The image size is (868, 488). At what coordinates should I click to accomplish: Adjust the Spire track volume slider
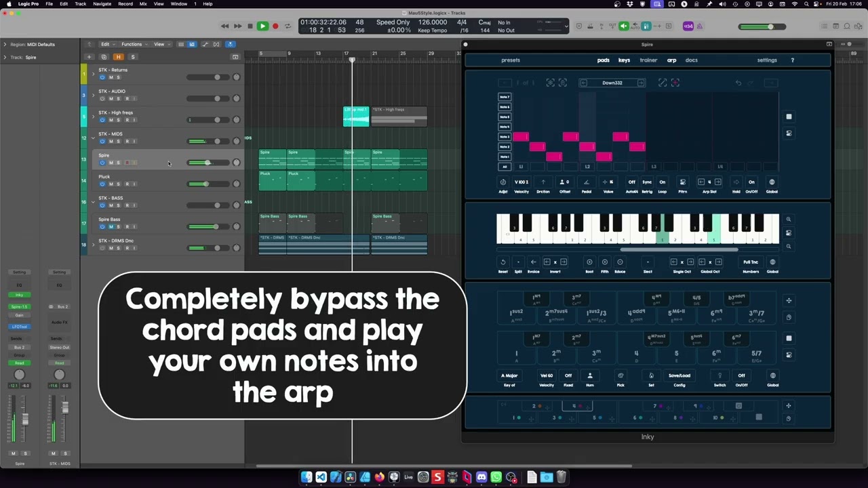coord(207,163)
